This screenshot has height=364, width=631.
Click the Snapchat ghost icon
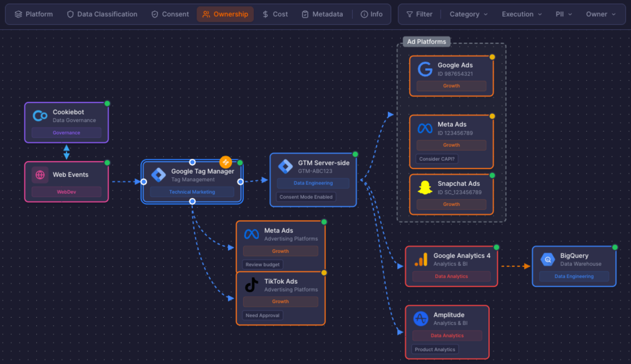[425, 188]
